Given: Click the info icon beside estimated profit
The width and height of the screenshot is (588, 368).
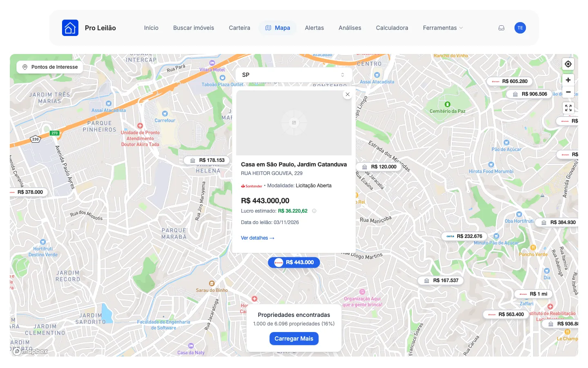Looking at the screenshot, I should (x=314, y=211).
